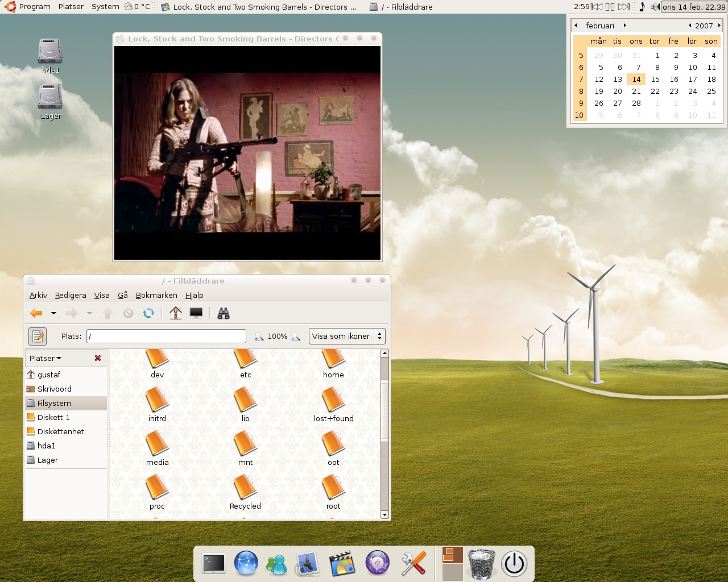Select Skrivbord in the places sidebar
728x582 pixels.
pos(65,389)
